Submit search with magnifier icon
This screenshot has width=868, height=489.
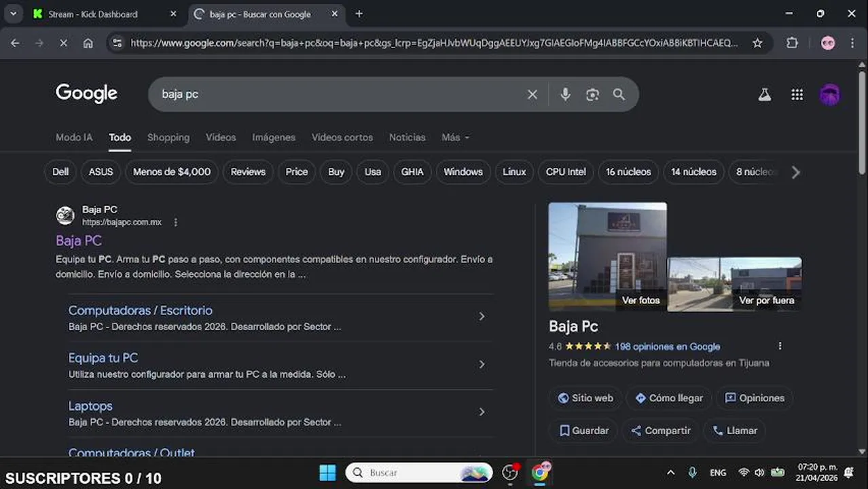click(x=619, y=94)
